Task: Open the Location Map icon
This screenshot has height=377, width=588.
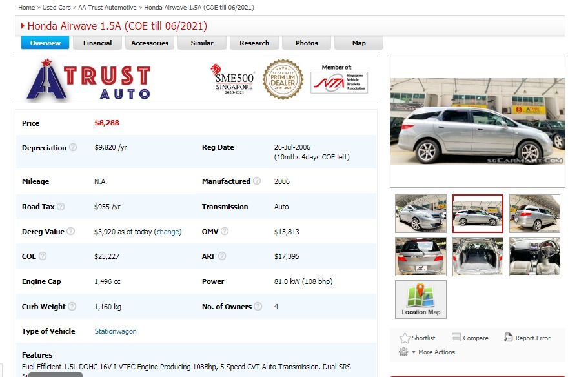Action: click(421, 300)
